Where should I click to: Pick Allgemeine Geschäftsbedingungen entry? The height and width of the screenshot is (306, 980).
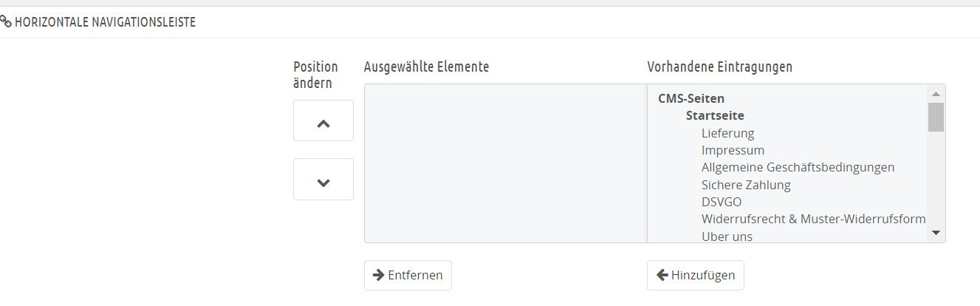798,167
